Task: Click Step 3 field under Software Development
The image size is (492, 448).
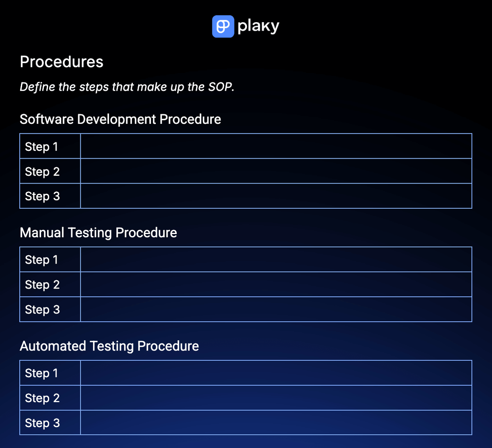Action: click(276, 196)
